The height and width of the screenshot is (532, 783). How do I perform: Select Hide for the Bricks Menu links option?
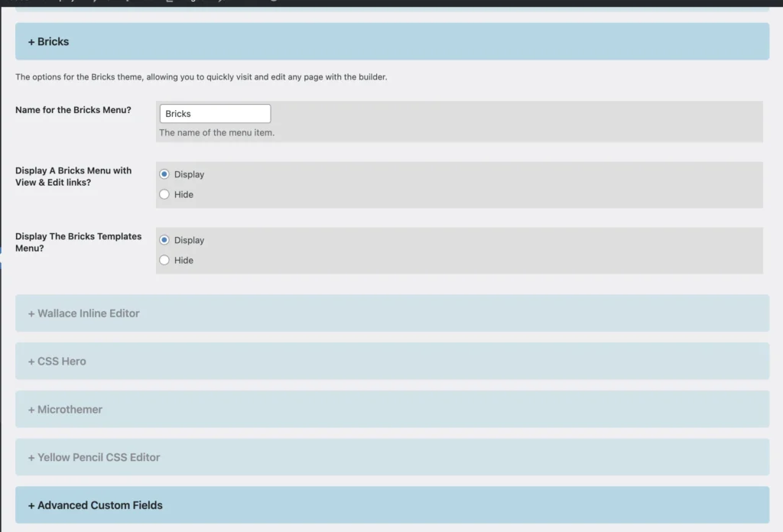(164, 194)
